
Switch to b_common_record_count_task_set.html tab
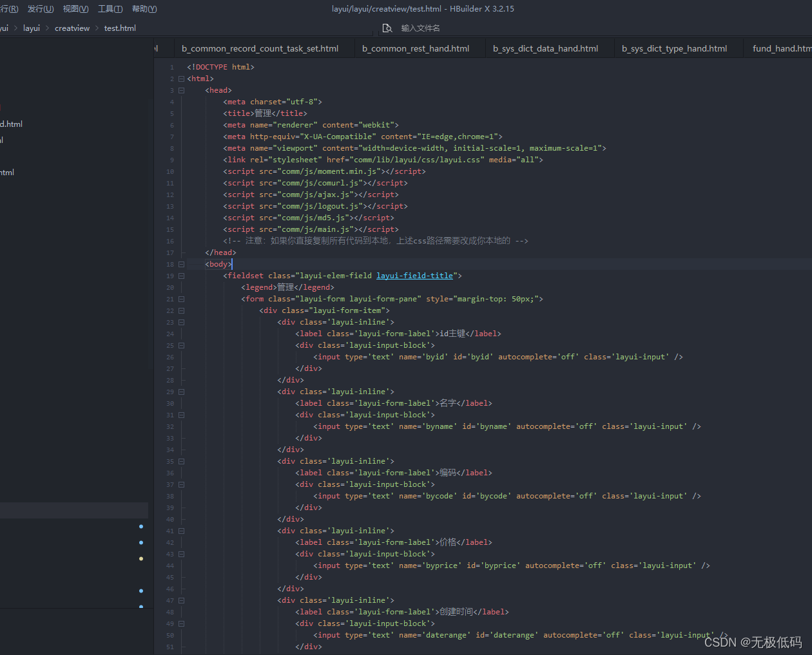pyautogui.click(x=260, y=48)
